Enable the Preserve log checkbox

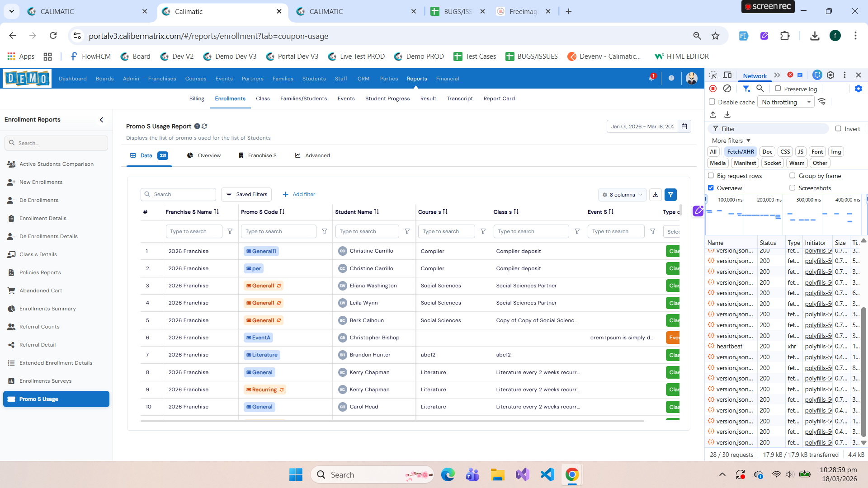[x=778, y=89]
